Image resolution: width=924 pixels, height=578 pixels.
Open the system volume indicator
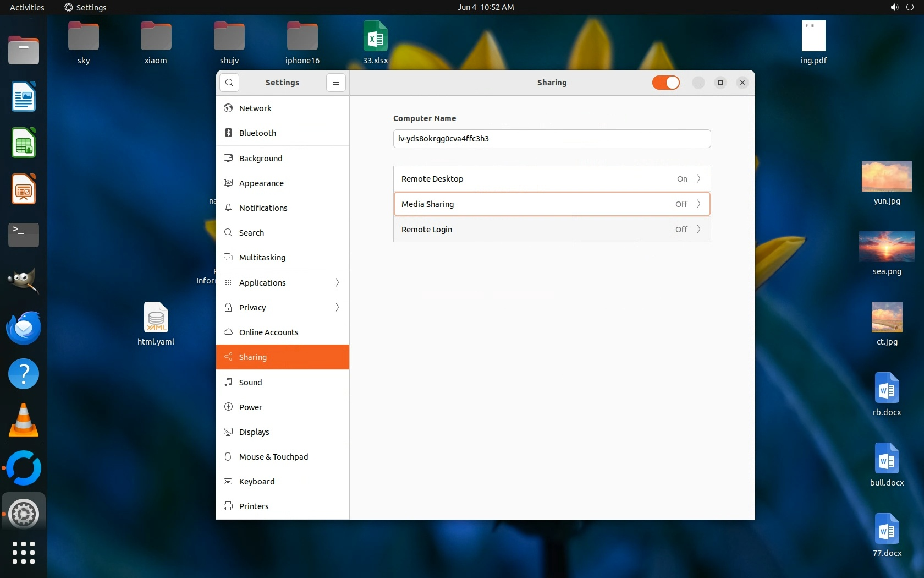click(894, 7)
